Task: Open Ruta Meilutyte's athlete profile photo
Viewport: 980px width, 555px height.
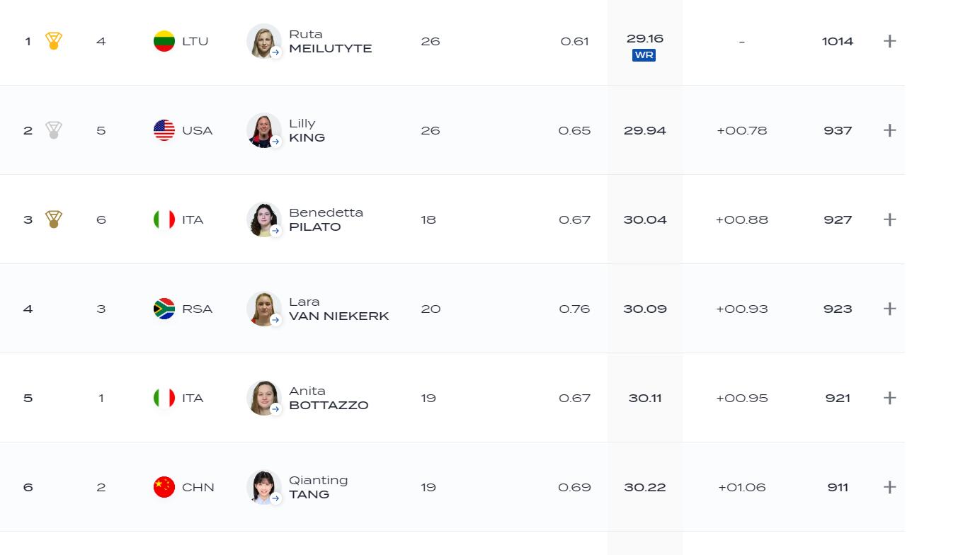Action: 263,41
